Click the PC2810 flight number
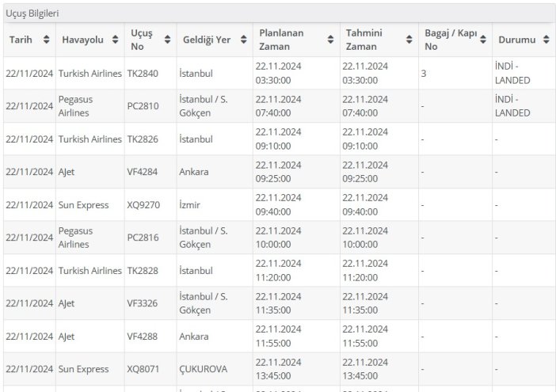Viewport: 556px width, 392px height. point(143,106)
